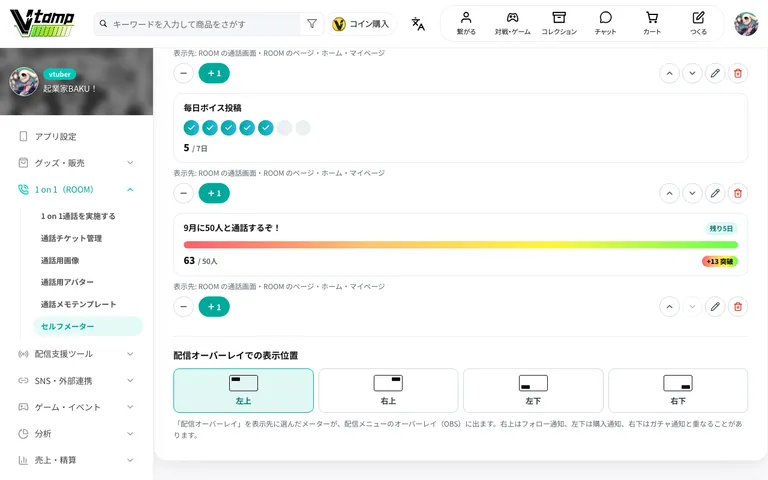Move the meter above 毎日ボイス投稿 down
The width and height of the screenshot is (768, 480).
coord(692,73)
